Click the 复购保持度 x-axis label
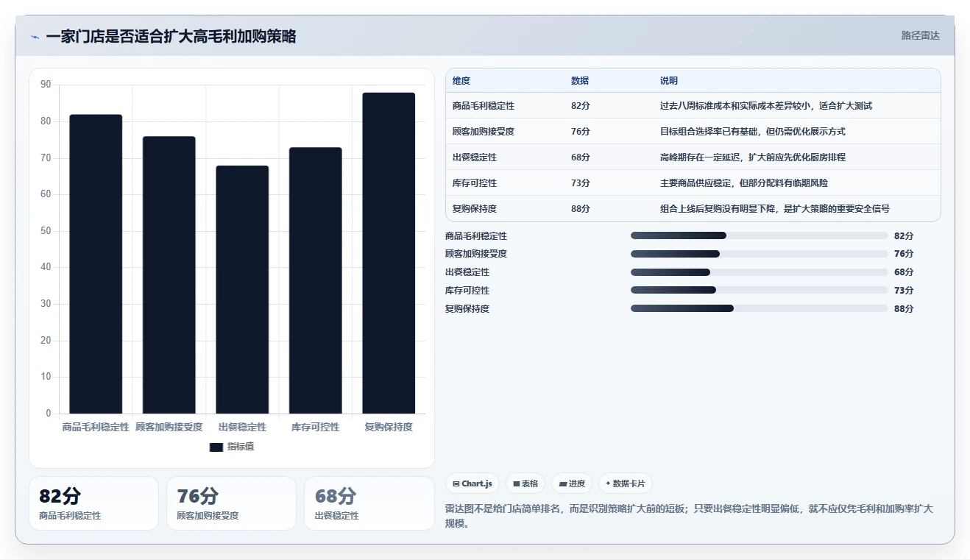970x560 pixels. (x=389, y=427)
